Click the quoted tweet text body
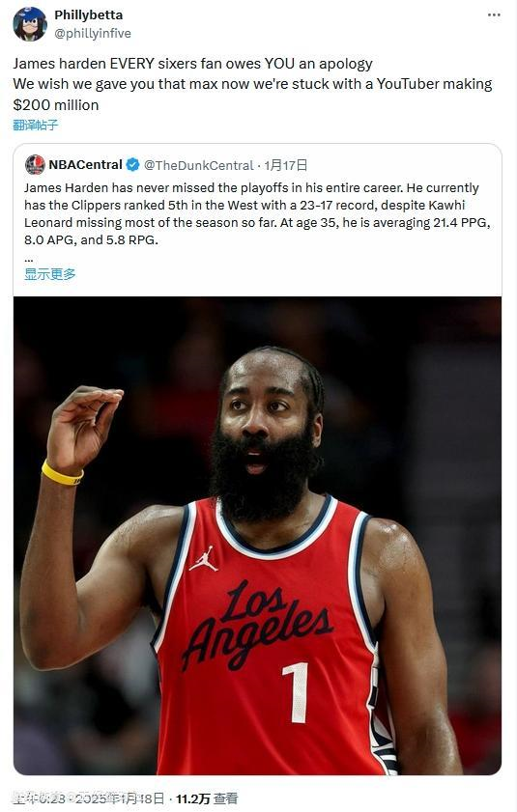517x812 pixels. click(x=257, y=214)
